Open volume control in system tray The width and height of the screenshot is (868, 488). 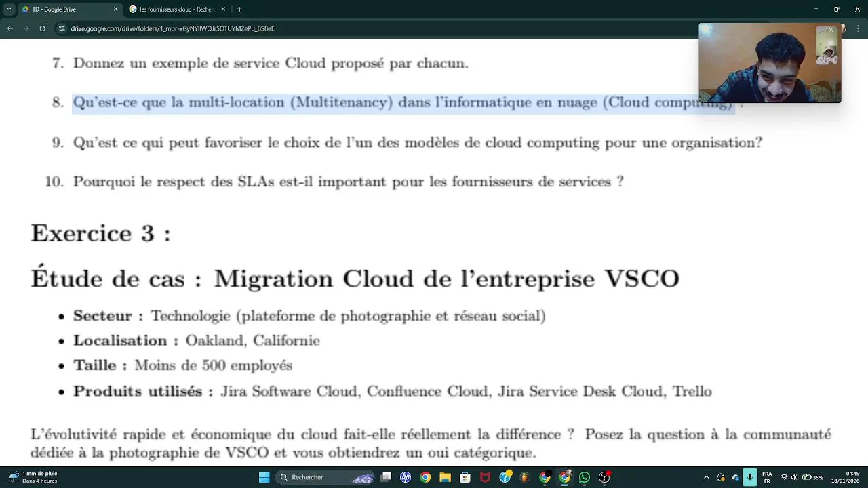coord(795,477)
